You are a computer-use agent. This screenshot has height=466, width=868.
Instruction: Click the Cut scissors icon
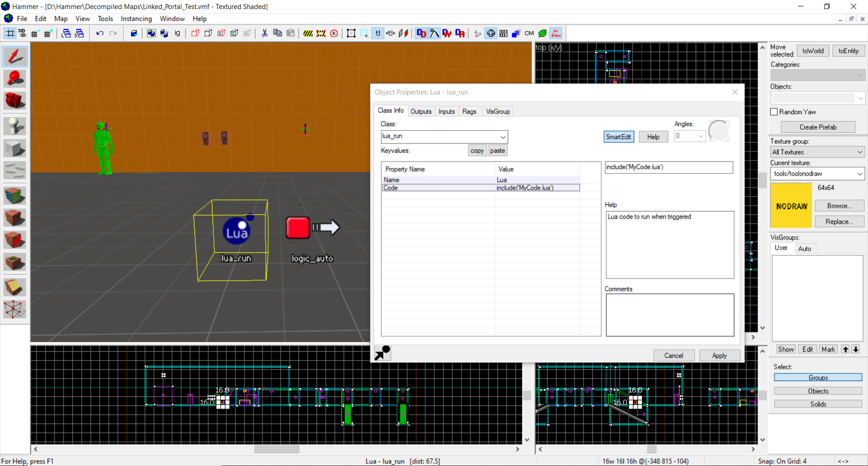tap(264, 33)
